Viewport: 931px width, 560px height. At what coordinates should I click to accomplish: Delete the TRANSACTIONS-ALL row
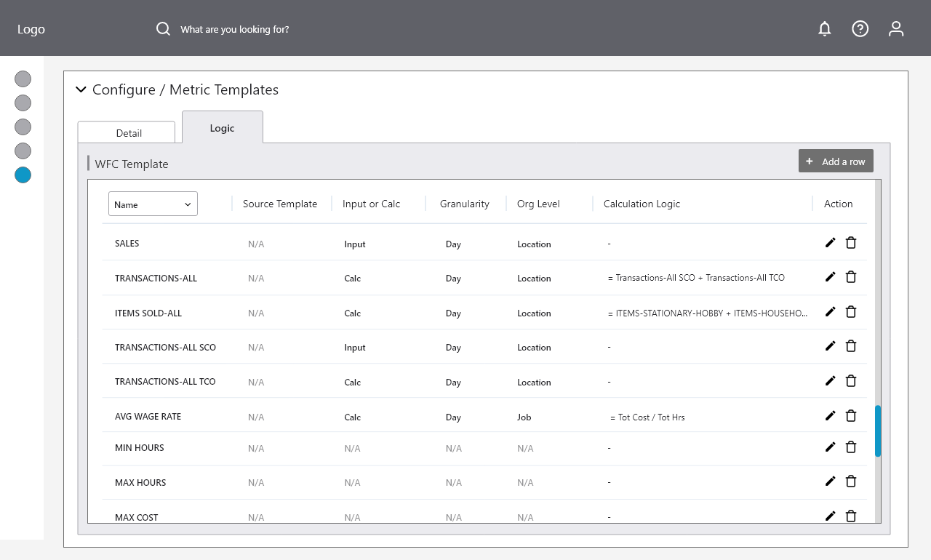pos(851,277)
